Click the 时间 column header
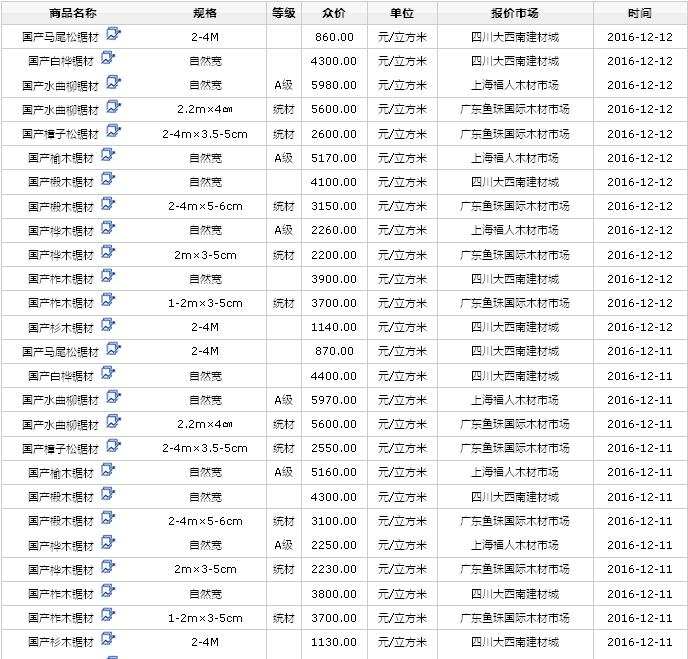The image size is (688, 659). [x=639, y=13]
